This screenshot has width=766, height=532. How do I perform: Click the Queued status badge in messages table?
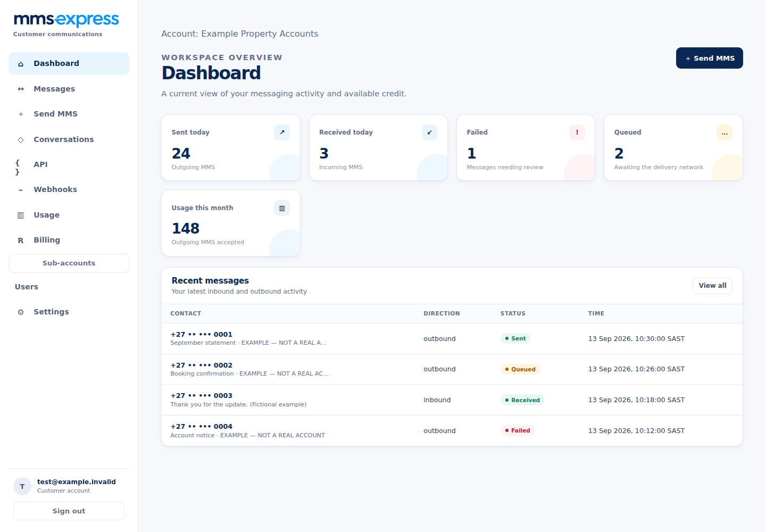(520, 369)
